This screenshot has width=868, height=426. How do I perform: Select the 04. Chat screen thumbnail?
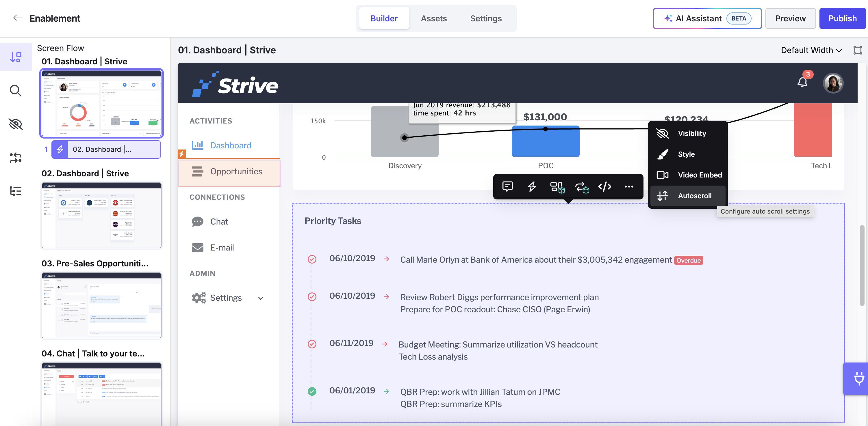[x=101, y=394]
